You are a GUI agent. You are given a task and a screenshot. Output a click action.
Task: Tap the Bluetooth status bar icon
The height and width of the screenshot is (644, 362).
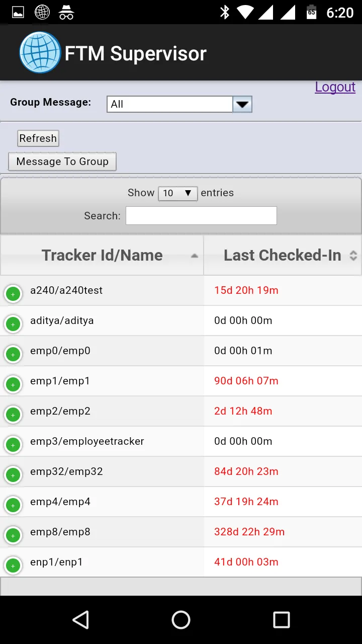225,12
